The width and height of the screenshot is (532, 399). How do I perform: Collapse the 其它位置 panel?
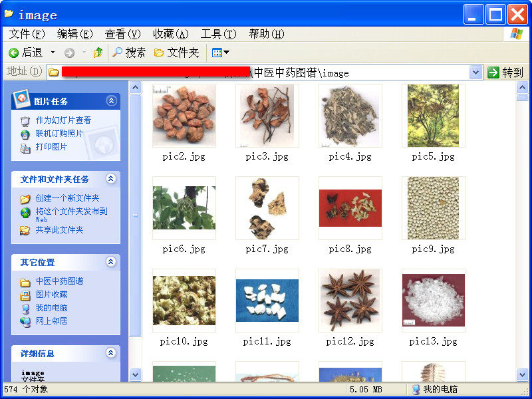(x=111, y=261)
